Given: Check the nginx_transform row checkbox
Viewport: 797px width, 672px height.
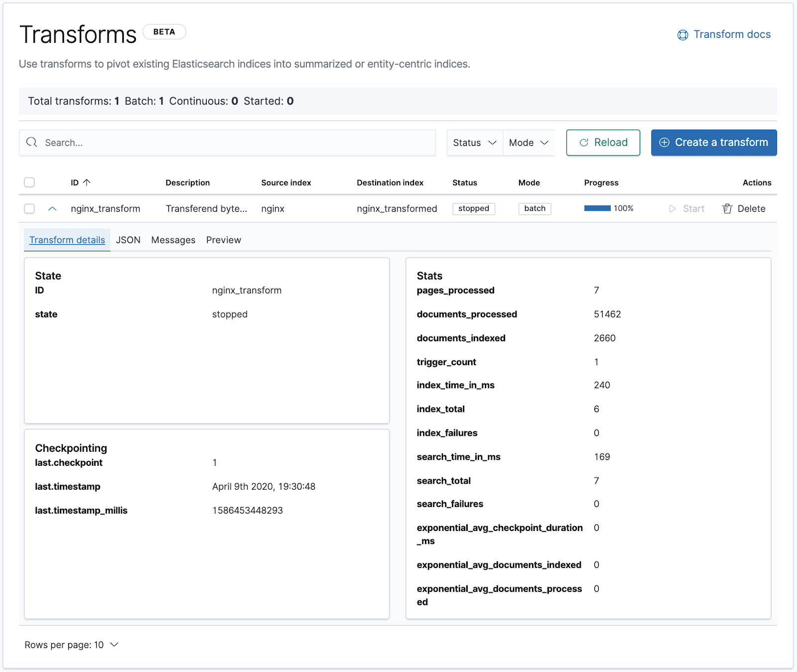Looking at the screenshot, I should pos(29,209).
